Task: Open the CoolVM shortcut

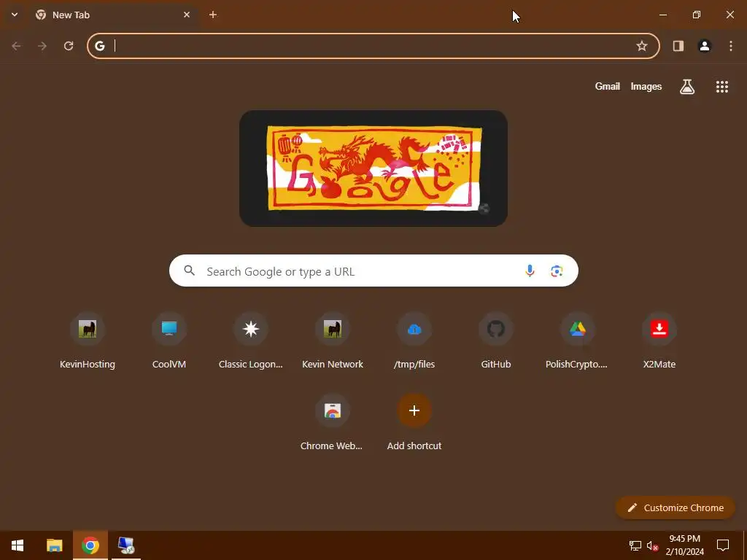Action: coord(169,341)
